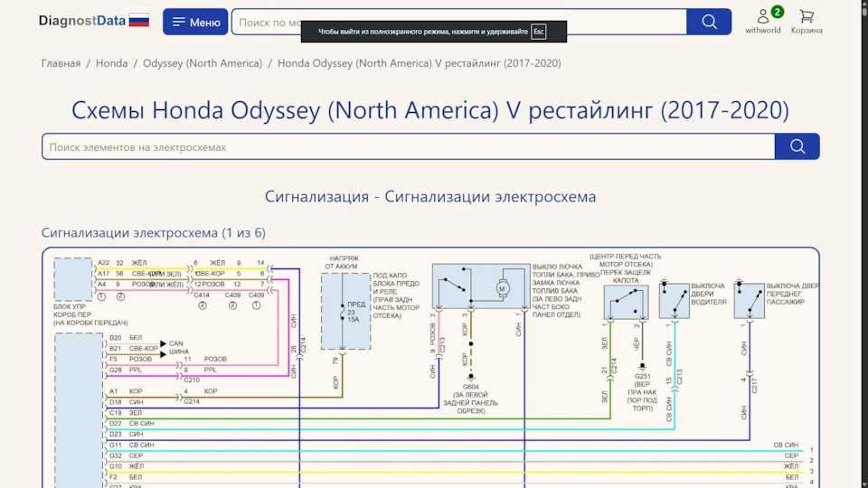Click the G251 ground label
This screenshot has height=488, width=868.
tap(642, 376)
